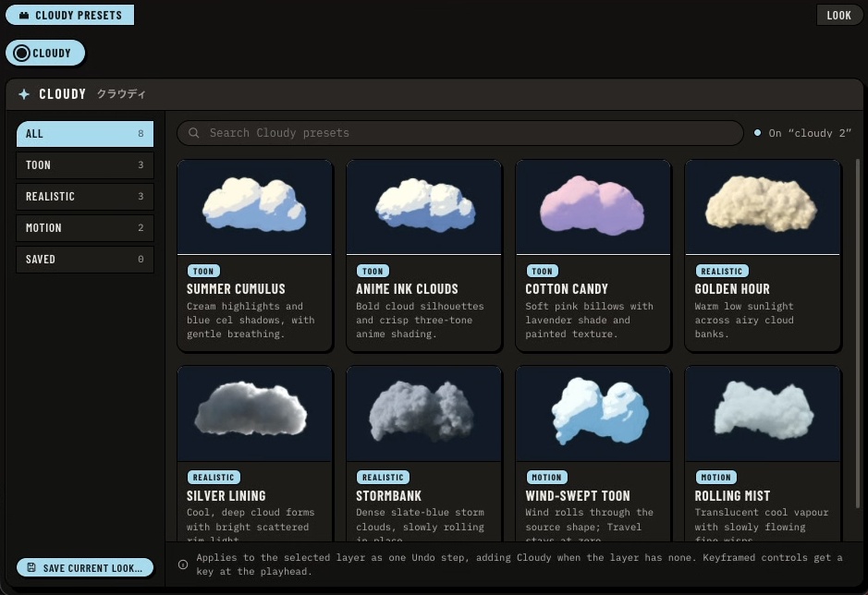
Task: Click the Golden Hour title text
Action: tap(732, 289)
